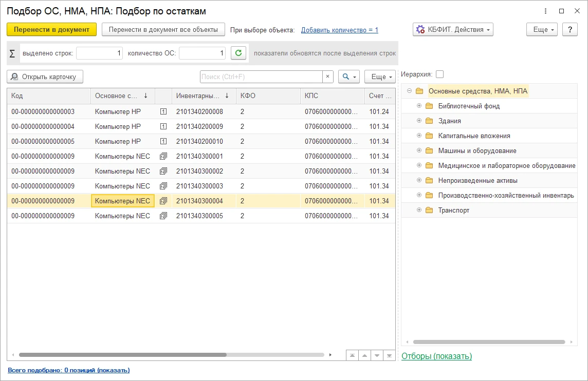Click the Транспорт folder icon
The width and height of the screenshot is (588, 381).
coord(429,210)
